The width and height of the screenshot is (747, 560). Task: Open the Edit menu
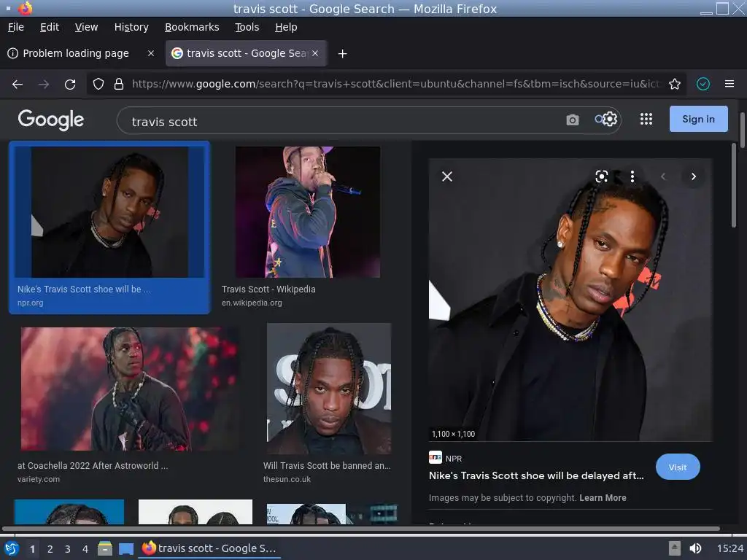click(x=50, y=27)
